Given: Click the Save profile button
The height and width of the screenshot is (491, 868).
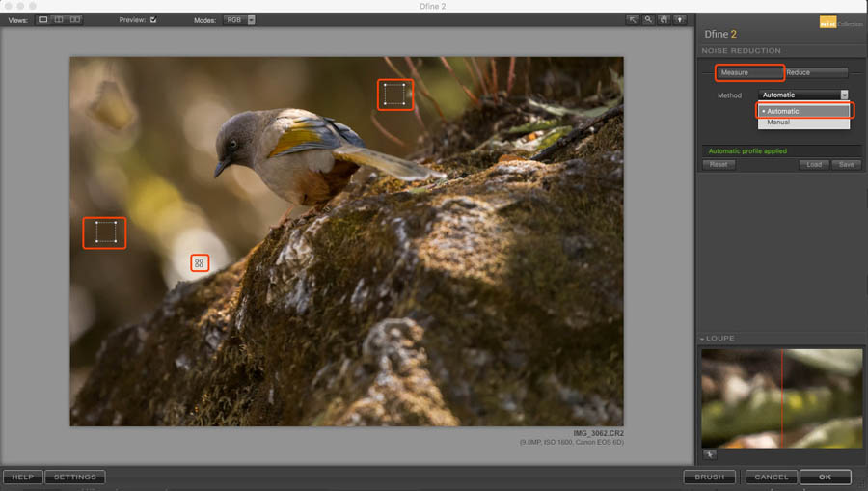Looking at the screenshot, I should tap(846, 164).
